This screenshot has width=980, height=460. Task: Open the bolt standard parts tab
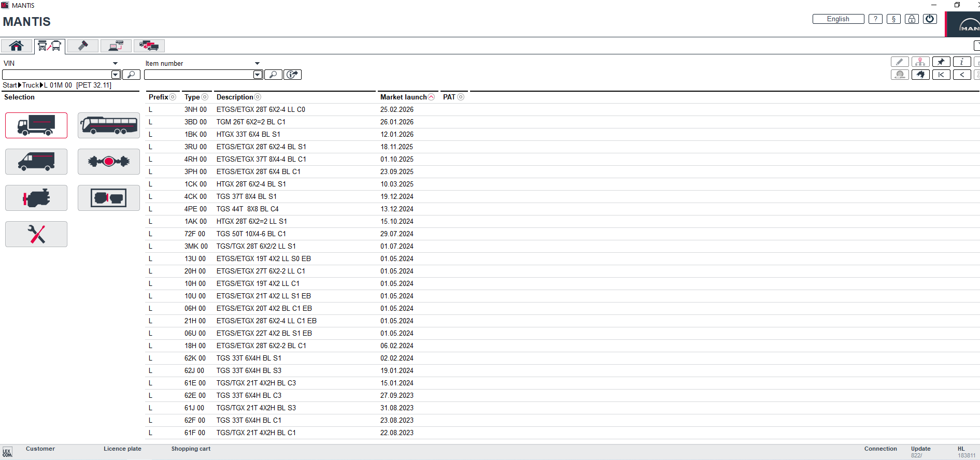83,46
